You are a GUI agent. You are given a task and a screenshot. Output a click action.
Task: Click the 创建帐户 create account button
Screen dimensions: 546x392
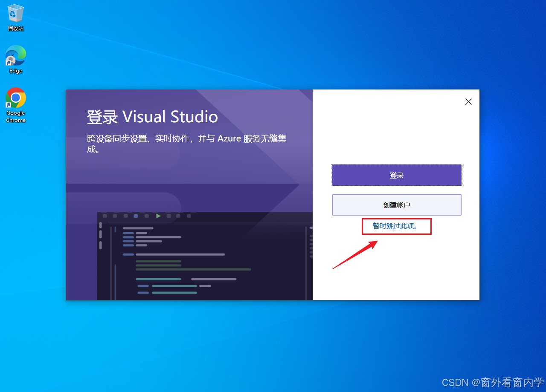(x=397, y=205)
